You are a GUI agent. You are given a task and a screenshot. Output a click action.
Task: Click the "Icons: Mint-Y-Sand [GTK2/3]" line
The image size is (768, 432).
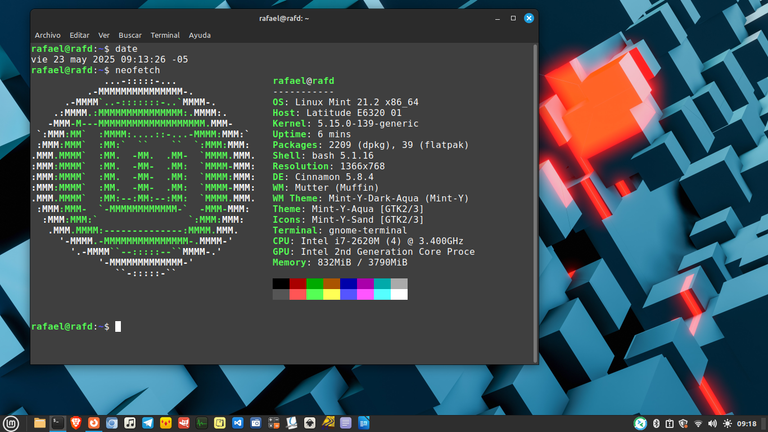click(348, 220)
